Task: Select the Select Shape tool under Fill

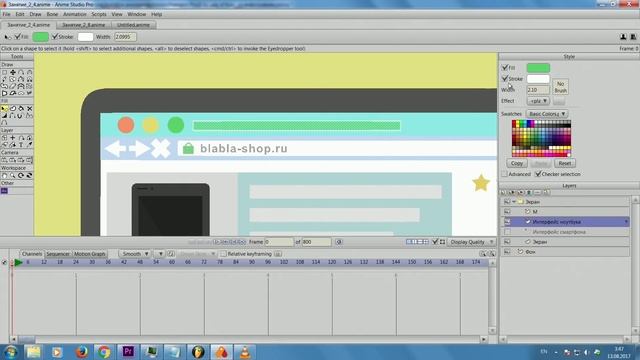Action: (x=4, y=109)
